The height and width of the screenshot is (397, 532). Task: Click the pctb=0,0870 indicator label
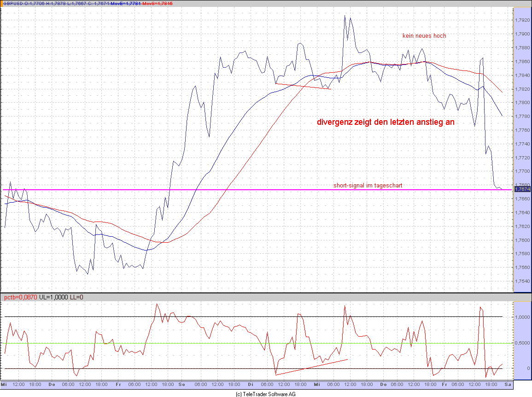(21, 297)
